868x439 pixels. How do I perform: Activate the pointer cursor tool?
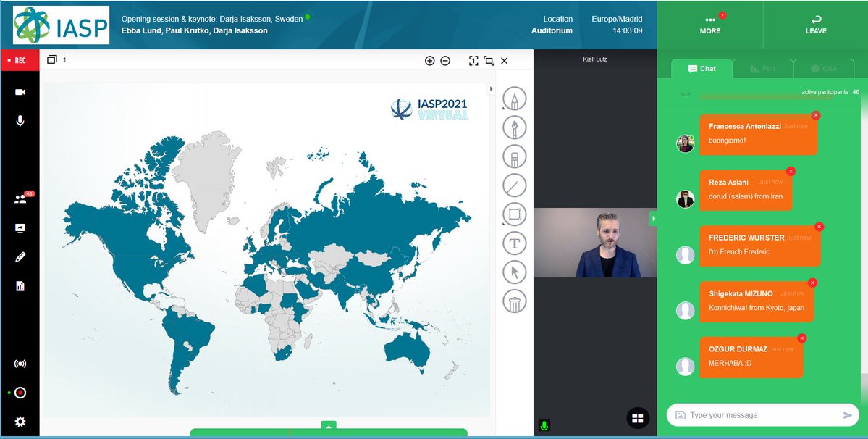[514, 272]
